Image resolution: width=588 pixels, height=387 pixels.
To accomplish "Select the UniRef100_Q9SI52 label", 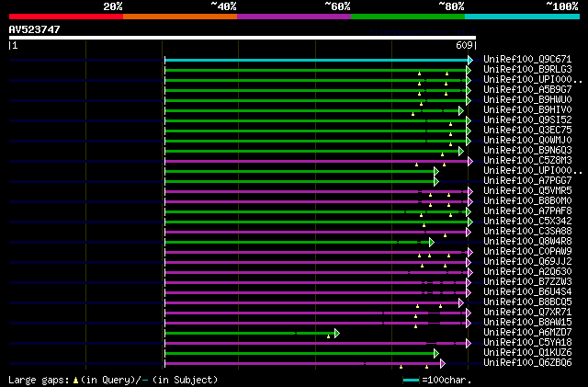I will (x=527, y=120).
